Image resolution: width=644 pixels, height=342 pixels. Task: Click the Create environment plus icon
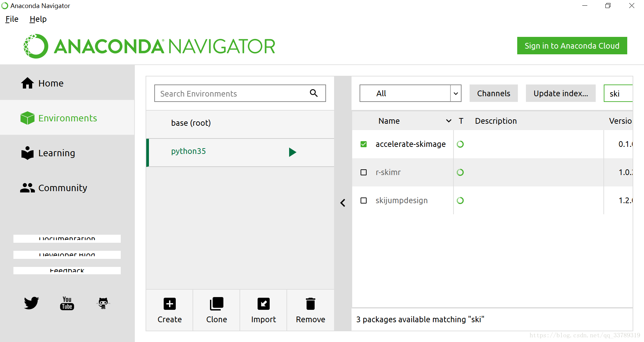[x=170, y=304]
